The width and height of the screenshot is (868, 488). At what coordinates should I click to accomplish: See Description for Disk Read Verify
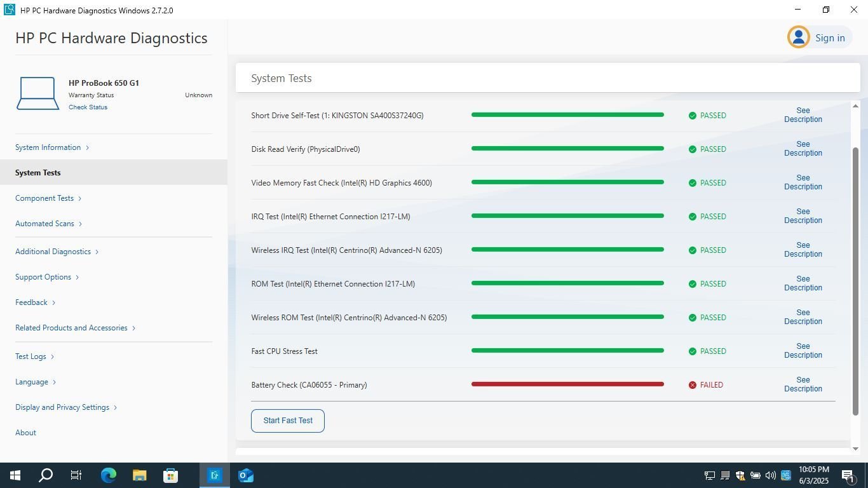(x=803, y=149)
